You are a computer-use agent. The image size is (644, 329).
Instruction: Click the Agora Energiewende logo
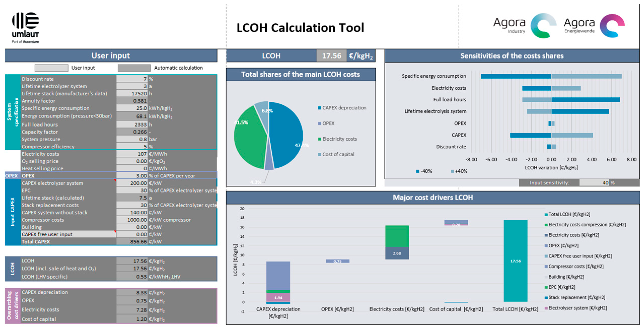click(594, 26)
